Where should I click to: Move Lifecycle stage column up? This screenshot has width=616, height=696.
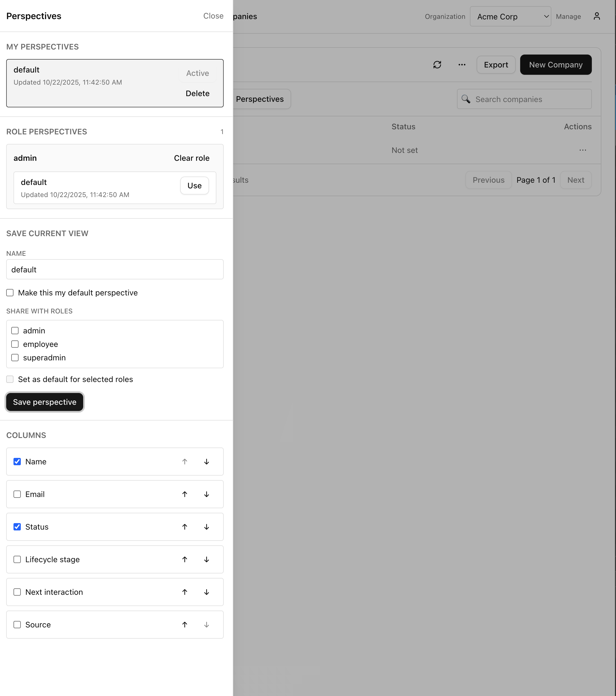[x=184, y=559]
